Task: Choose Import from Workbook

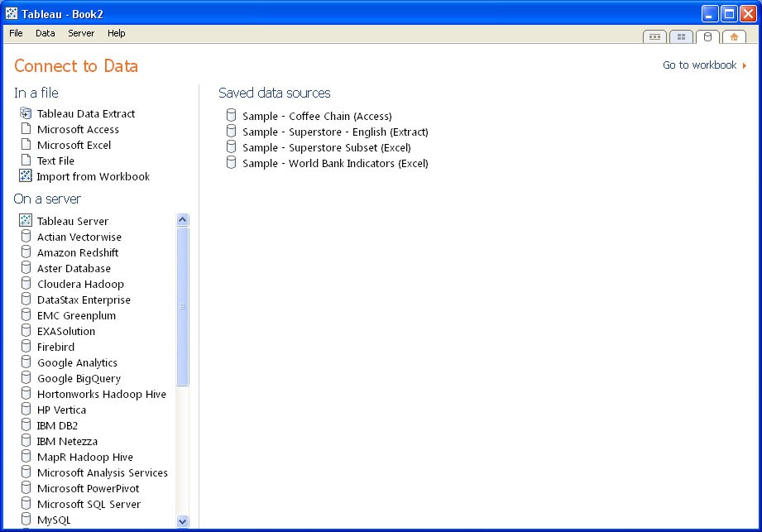Action: pos(93,176)
